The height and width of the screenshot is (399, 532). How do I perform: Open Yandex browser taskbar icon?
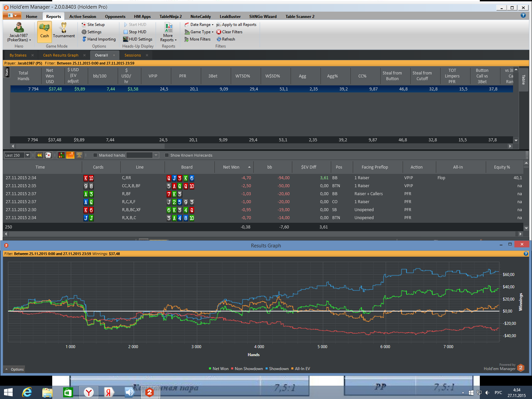pyautogui.click(x=88, y=392)
